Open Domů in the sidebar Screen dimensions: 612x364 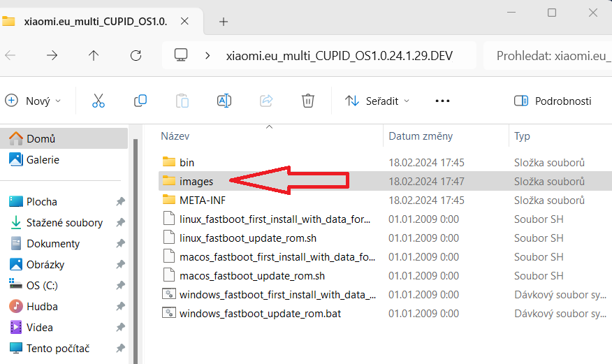(x=64, y=138)
